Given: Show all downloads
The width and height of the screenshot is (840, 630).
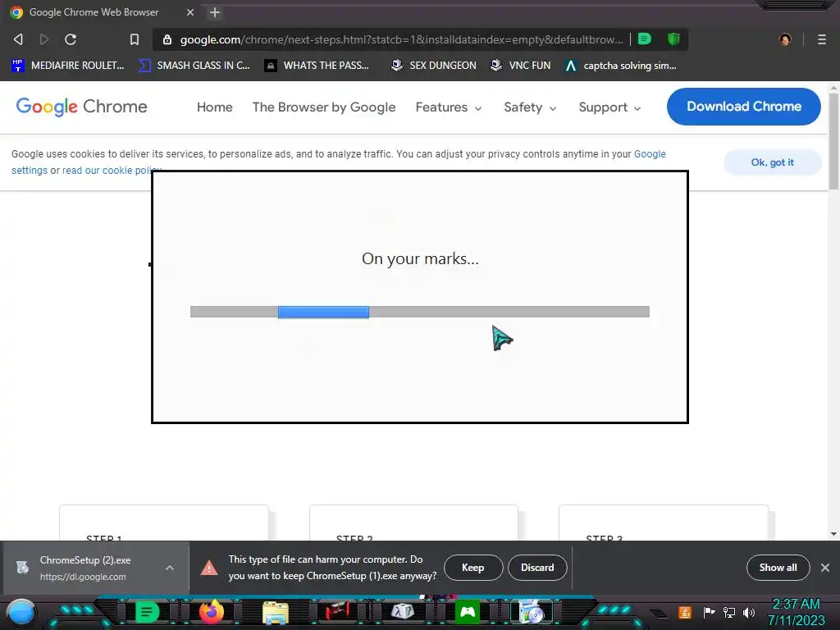Looking at the screenshot, I should click(x=778, y=568).
